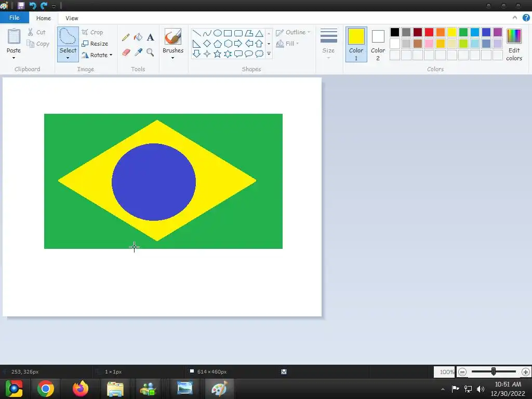
Task: Switch to the View tab
Action: pos(72,18)
